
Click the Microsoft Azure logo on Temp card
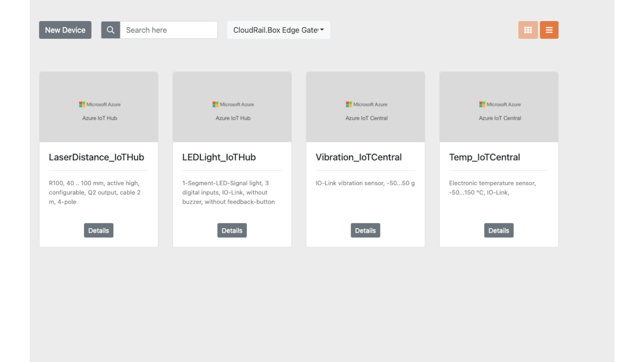500,105
